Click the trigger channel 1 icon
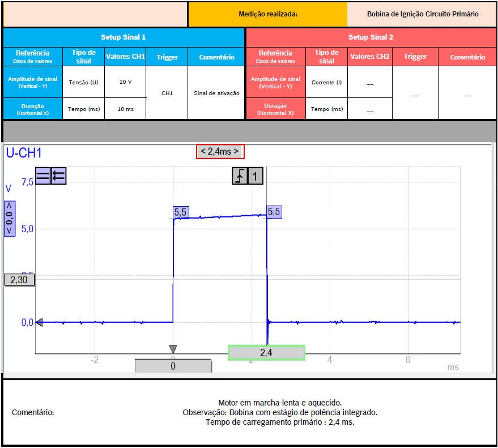Viewport: 498px width, 448px height. tap(256, 177)
